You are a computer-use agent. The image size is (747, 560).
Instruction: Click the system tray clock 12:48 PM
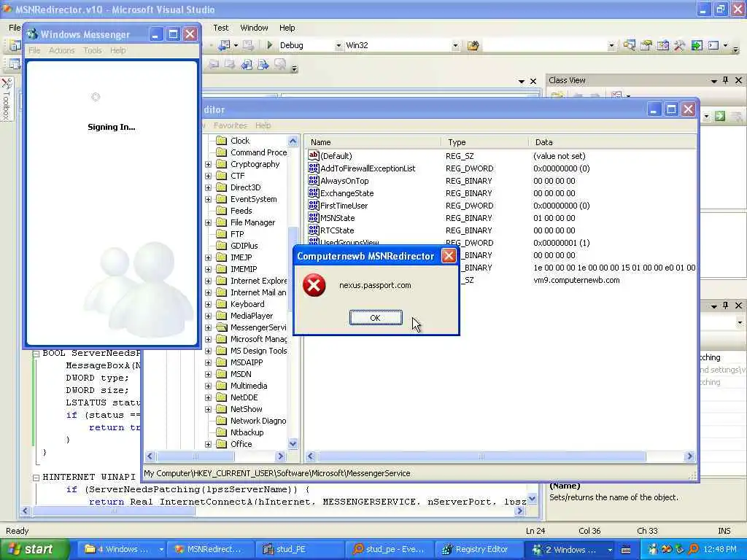pos(720,549)
